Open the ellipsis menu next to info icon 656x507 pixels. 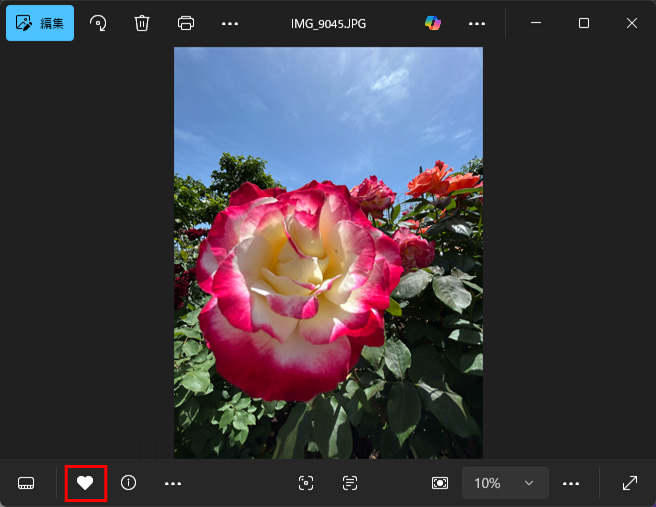tap(173, 484)
